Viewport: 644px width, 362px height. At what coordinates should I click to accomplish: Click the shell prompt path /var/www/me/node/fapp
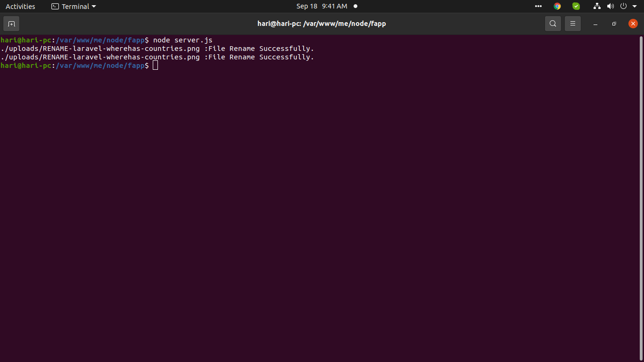point(100,66)
